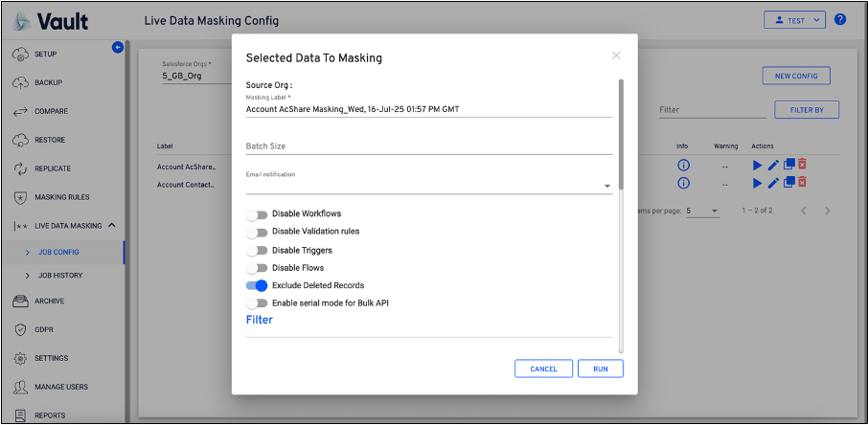Change the items per page dropdown
This screenshot has width=868, height=425.
pyautogui.click(x=701, y=211)
